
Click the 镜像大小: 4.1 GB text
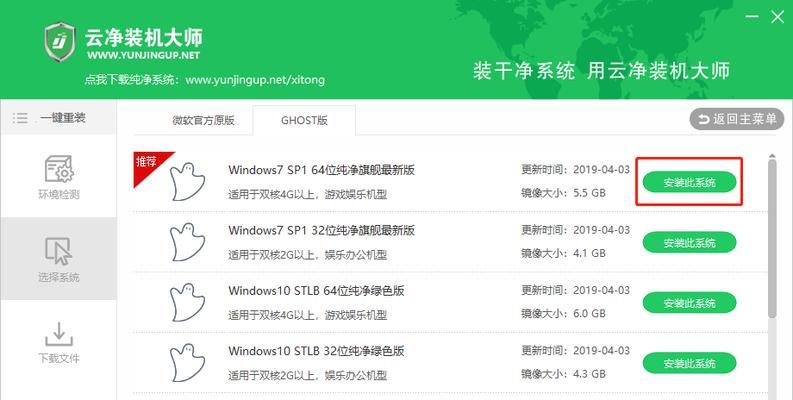coord(563,253)
